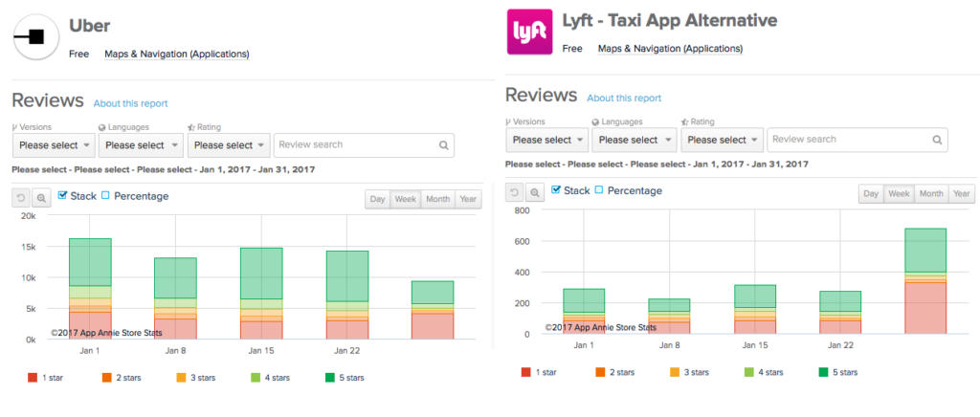The width and height of the screenshot is (980, 417).
Task: Toggle 4 stars legend in Uber chart
Action: point(270,378)
